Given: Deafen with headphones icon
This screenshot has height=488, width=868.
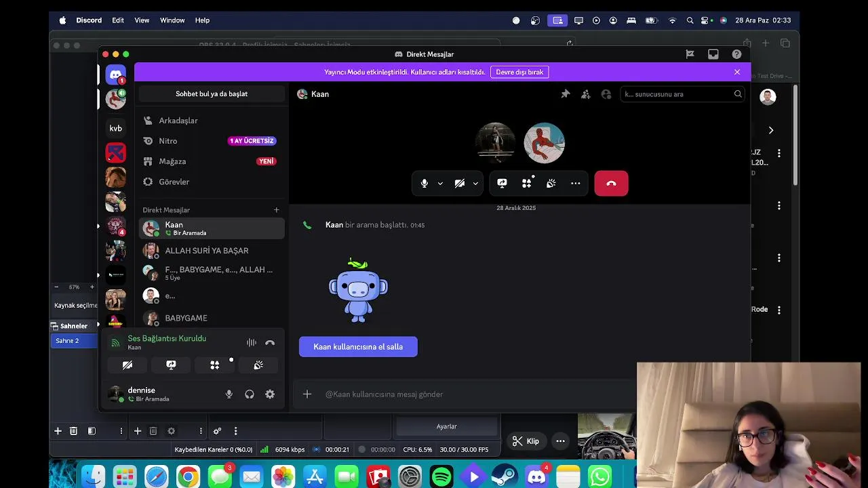Looking at the screenshot, I should [250, 394].
